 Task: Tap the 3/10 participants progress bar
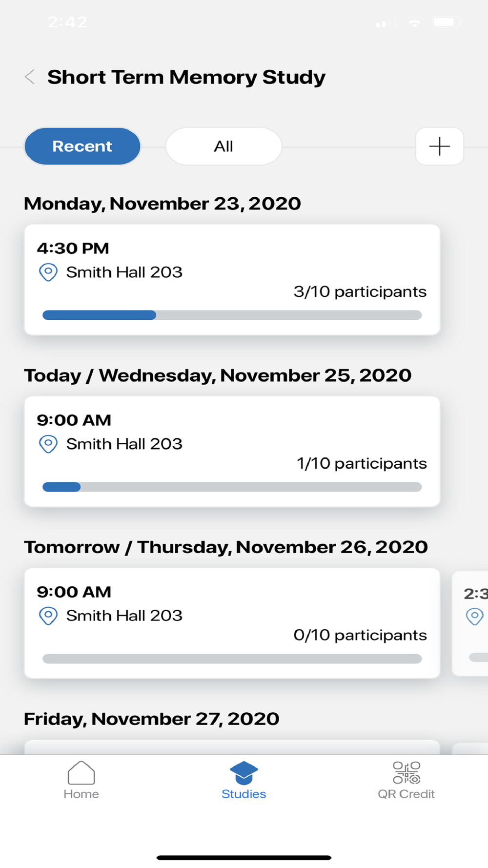pyautogui.click(x=232, y=315)
